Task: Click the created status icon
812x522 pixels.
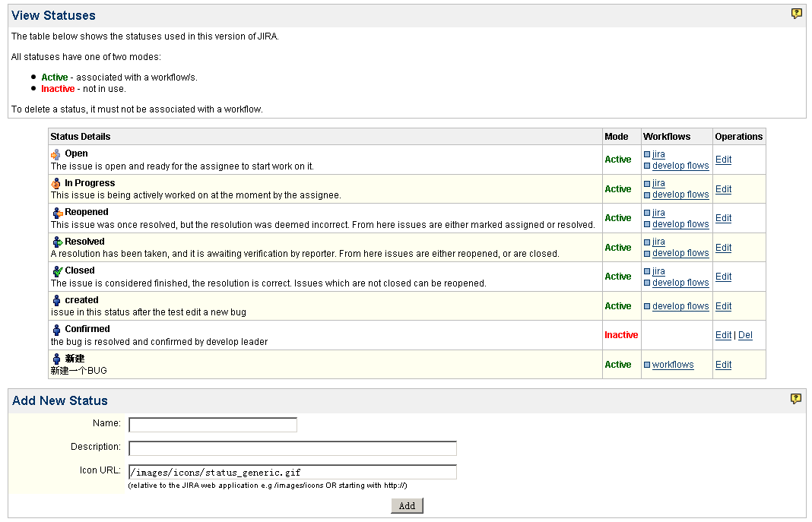Action: coord(57,300)
